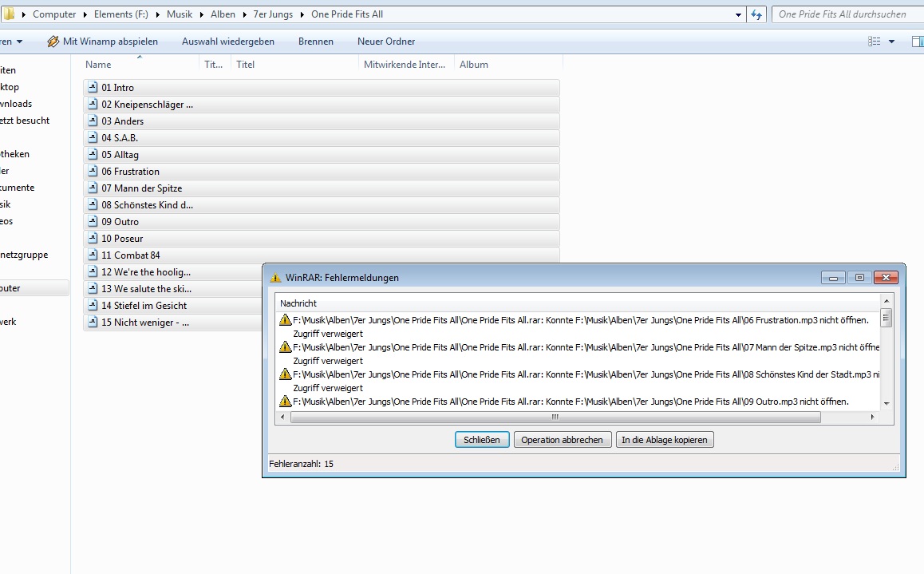Image resolution: width=924 pixels, height=574 pixels.
Task: Click the music file icon for 04 S.A.B.
Action: tap(93, 137)
